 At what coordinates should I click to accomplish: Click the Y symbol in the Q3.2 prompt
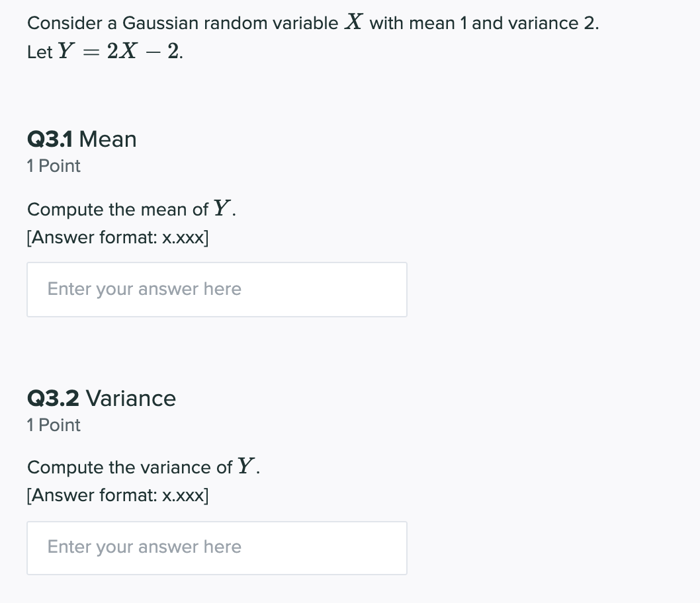pyautogui.click(x=246, y=465)
